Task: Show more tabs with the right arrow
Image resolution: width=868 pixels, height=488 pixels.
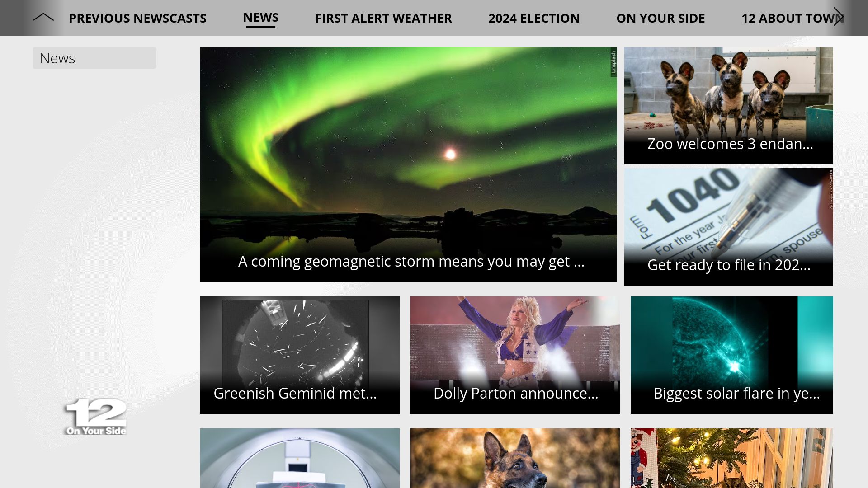Action: point(839,17)
